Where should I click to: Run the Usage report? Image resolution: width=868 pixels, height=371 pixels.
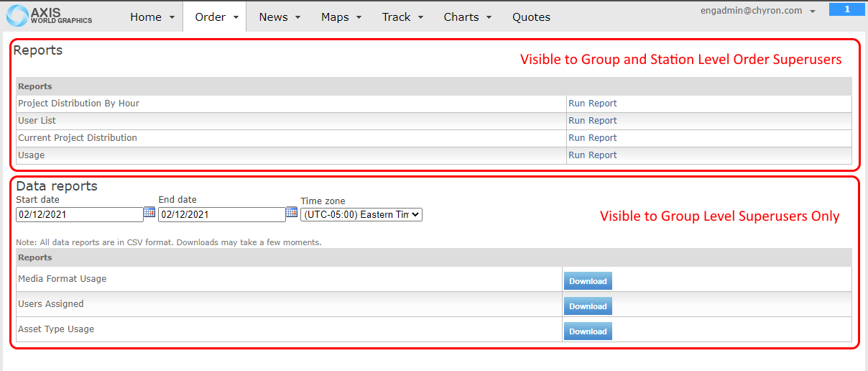coord(592,155)
